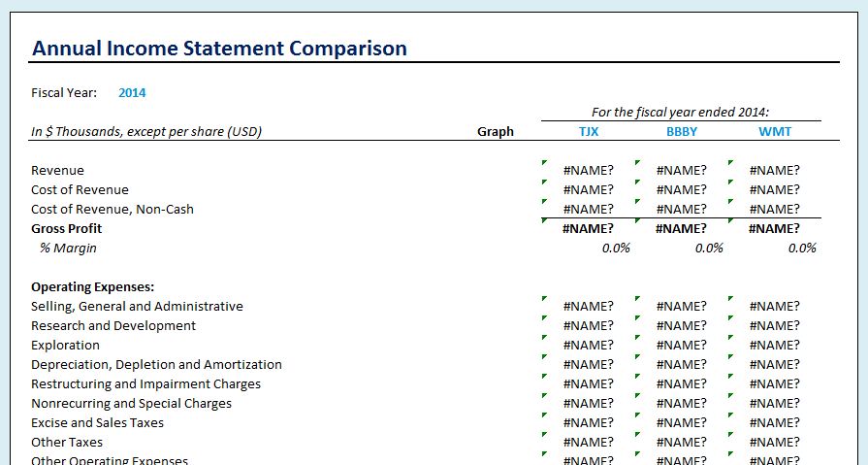Select Depreciation, Depletion and Amortization label
The image size is (868, 465).
[157, 364]
